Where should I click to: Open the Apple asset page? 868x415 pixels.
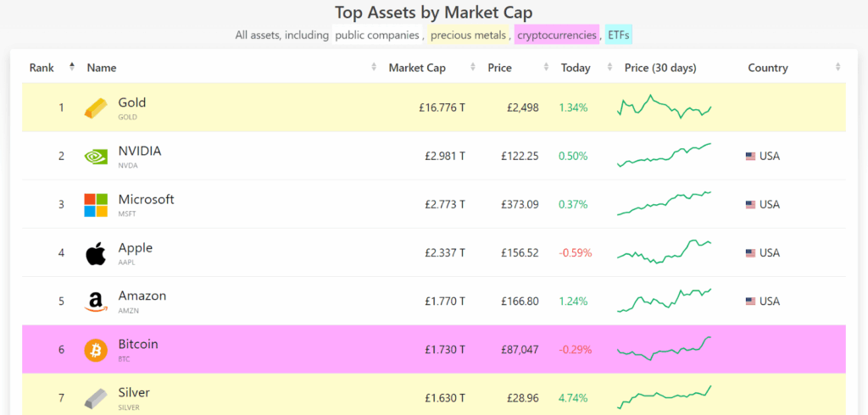(135, 248)
